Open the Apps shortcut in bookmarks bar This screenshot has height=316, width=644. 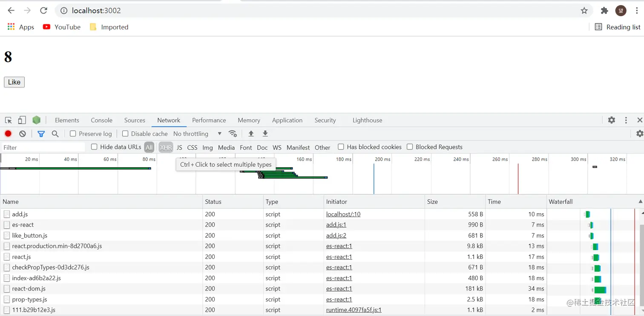pyautogui.click(x=21, y=27)
